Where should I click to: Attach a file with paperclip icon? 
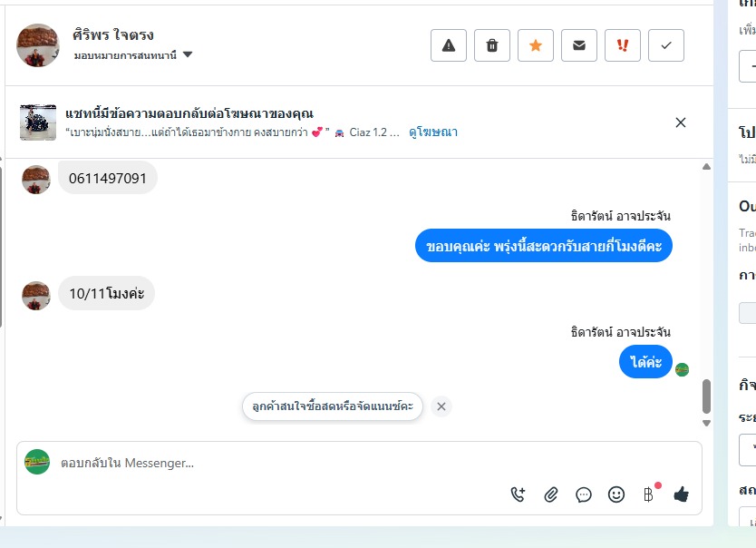[x=551, y=494]
